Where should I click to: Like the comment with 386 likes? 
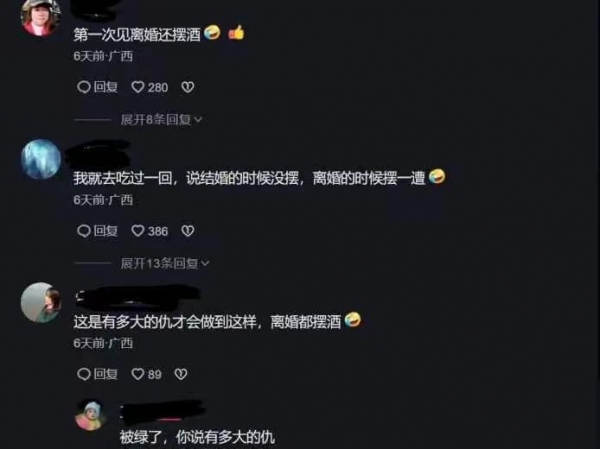(138, 231)
